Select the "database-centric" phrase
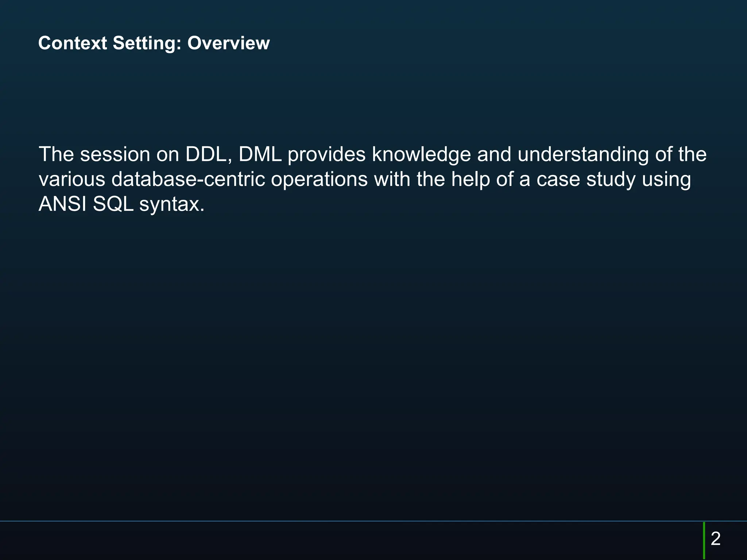Image resolution: width=747 pixels, height=560 pixels. (188, 179)
